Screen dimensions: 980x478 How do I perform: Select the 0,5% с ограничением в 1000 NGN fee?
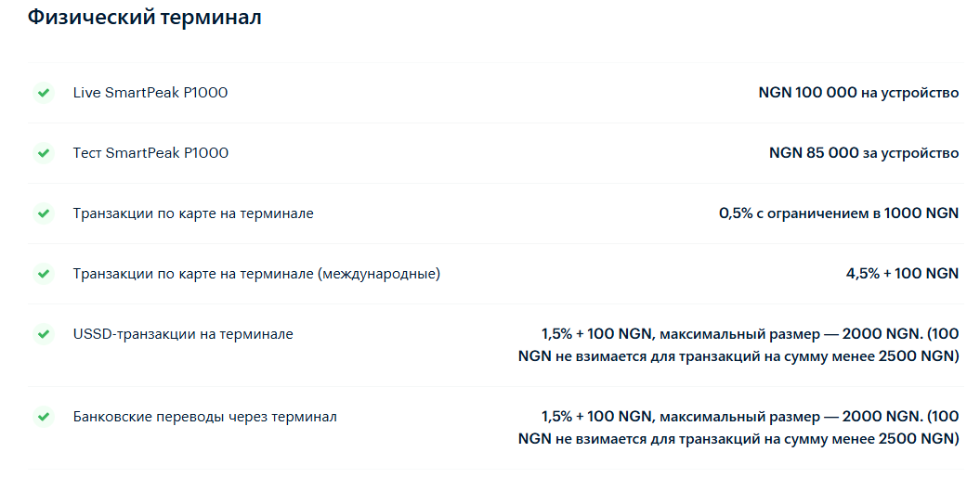pyautogui.click(x=839, y=213)
